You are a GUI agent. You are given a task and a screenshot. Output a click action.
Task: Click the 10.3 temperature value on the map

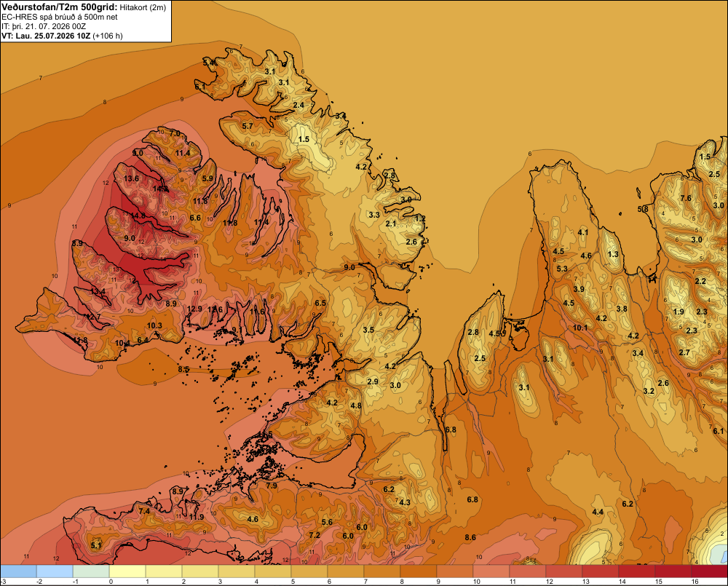click(x=154, y=325)
